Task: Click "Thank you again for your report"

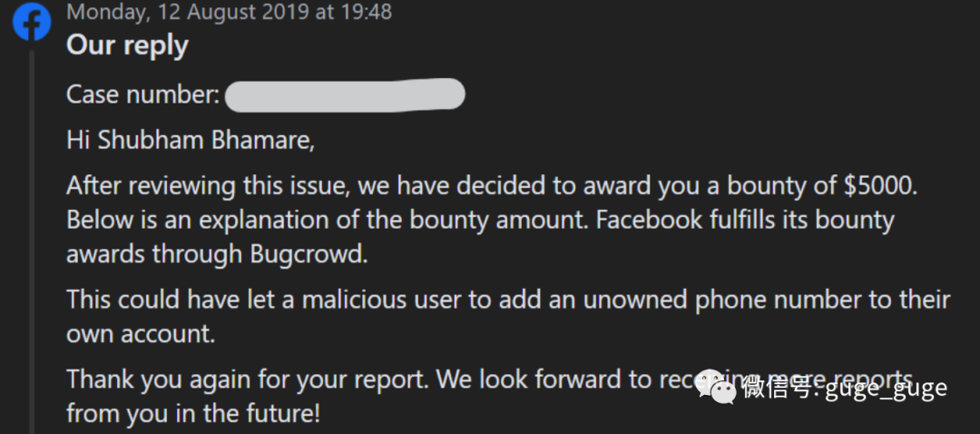Action: pyautogui.click(x=248, y=379)
